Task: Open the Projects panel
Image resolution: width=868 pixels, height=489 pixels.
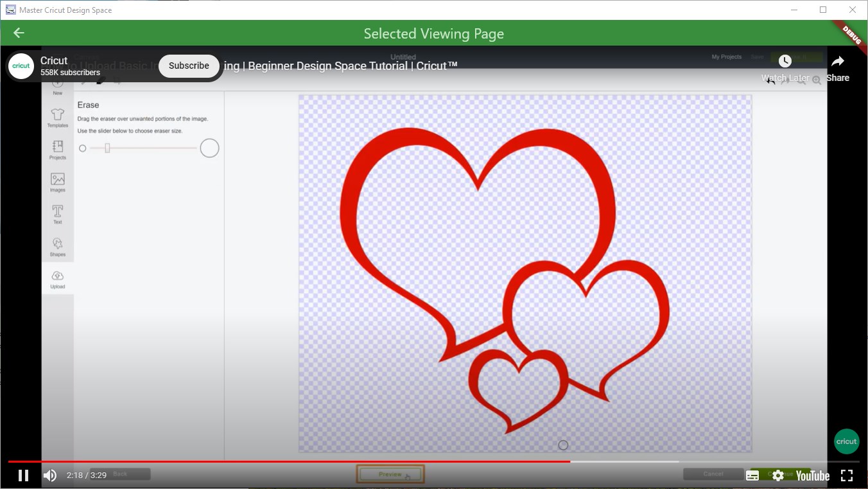Action: pos(57,149)
